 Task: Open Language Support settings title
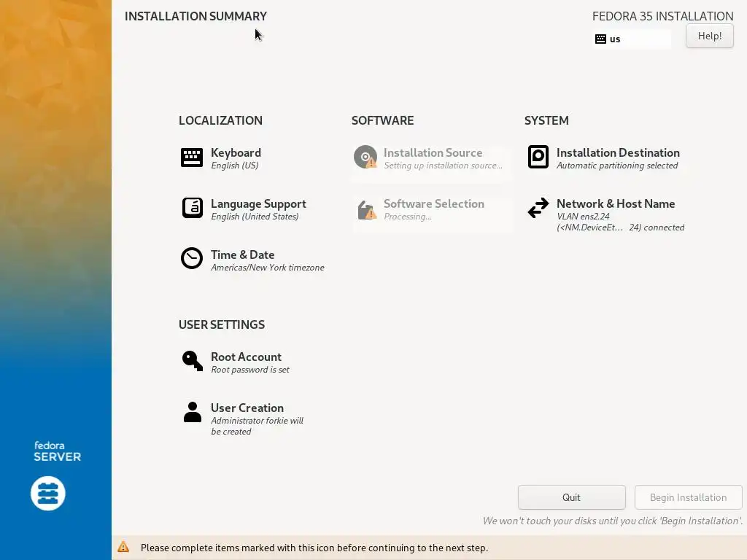[258, 204]
